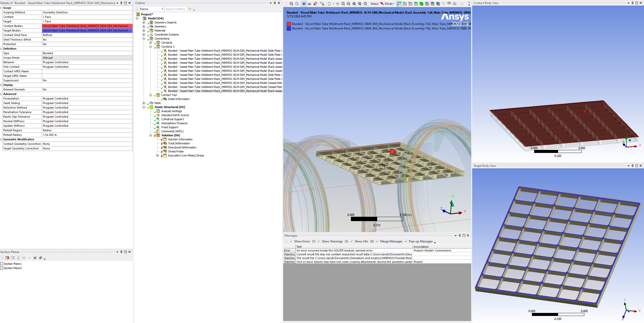
Task: Click the Zoom To Fit icon
Action: [354, 4]
